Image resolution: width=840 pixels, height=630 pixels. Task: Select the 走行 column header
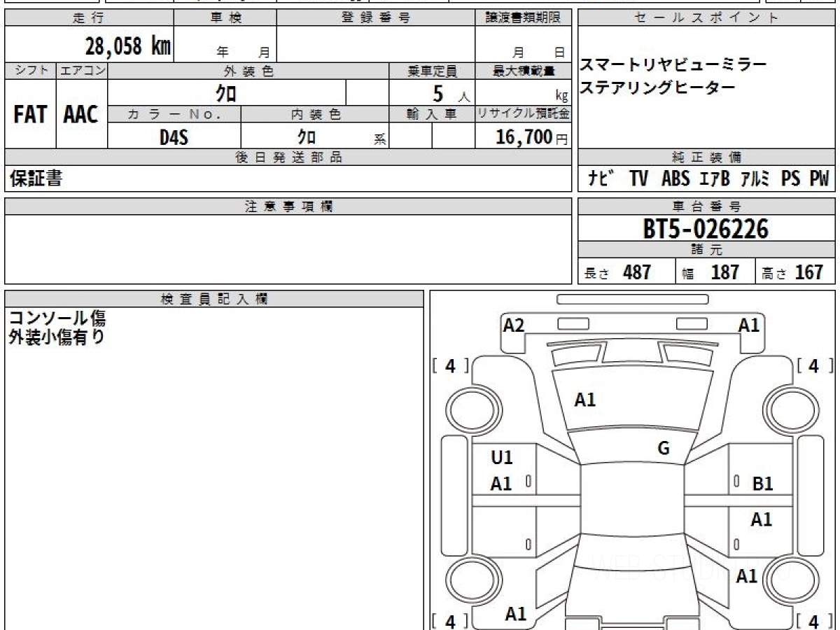pyautogui.click(x=89, y=18)
